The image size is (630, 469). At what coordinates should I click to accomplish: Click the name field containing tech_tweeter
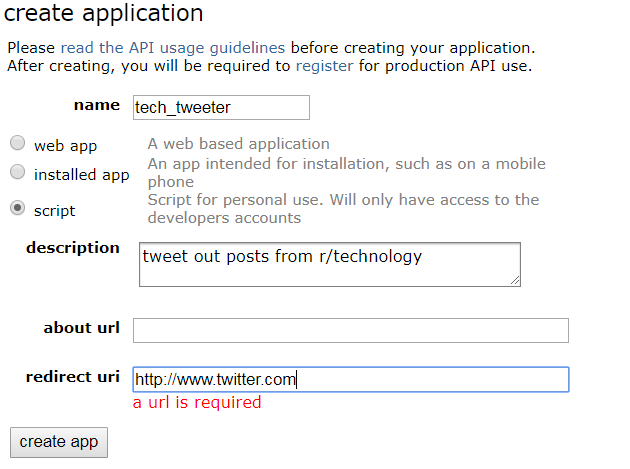tap(221, 108)
